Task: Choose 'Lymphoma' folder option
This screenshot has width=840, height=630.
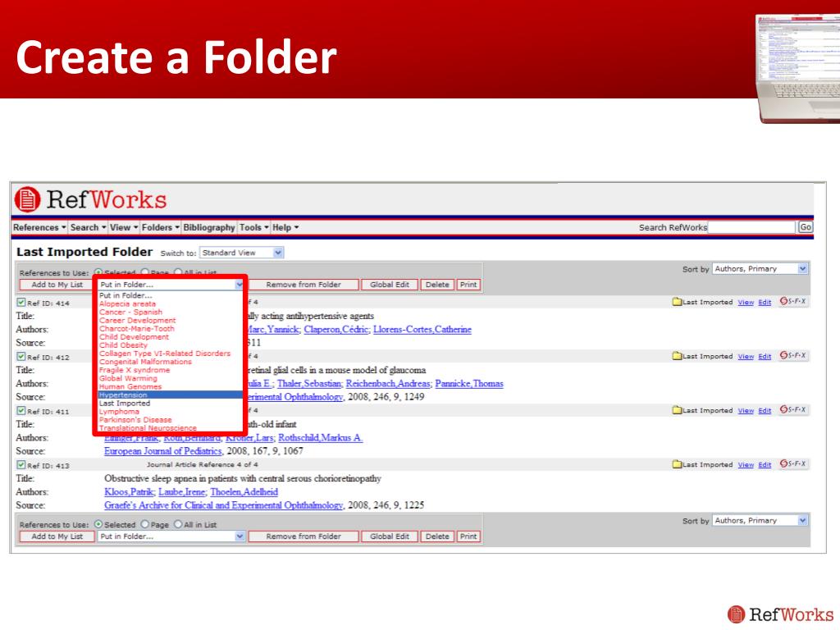Action: 119,412
